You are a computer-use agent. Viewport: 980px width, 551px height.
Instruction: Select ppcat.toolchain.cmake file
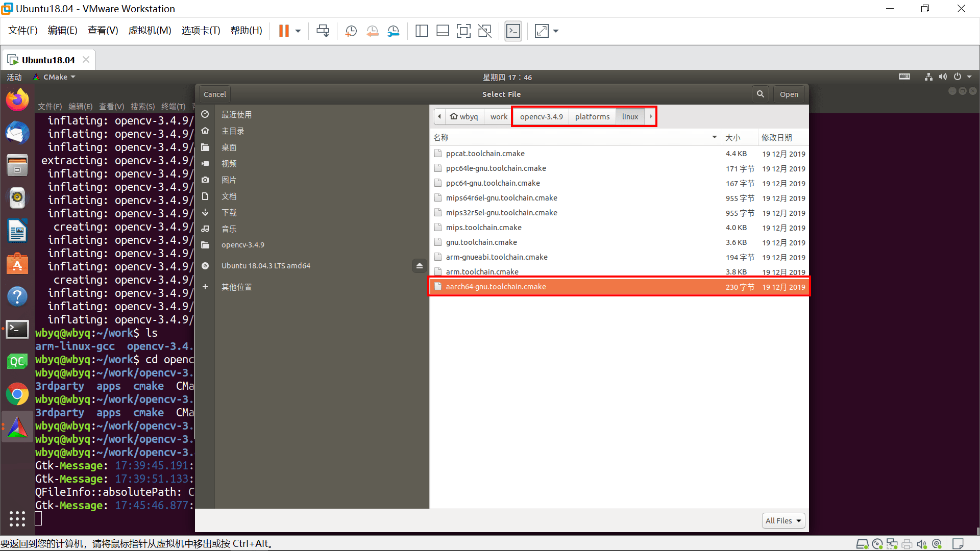(619, 154)
